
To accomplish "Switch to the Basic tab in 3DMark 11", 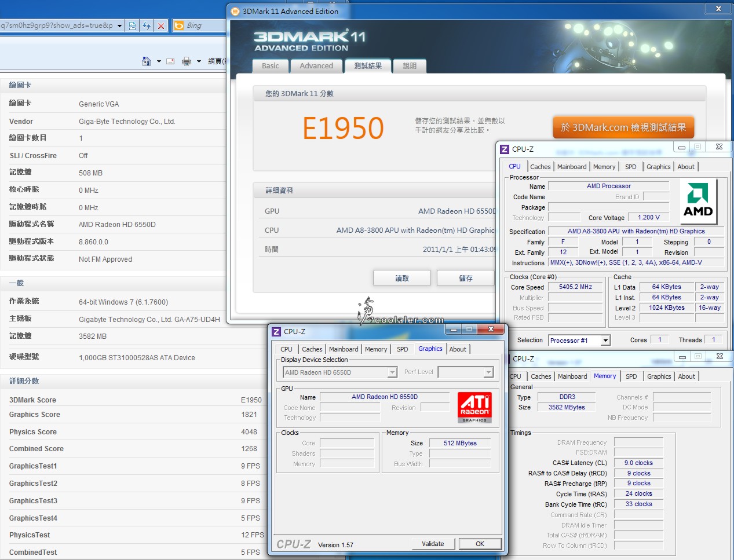I will [270, 66].
